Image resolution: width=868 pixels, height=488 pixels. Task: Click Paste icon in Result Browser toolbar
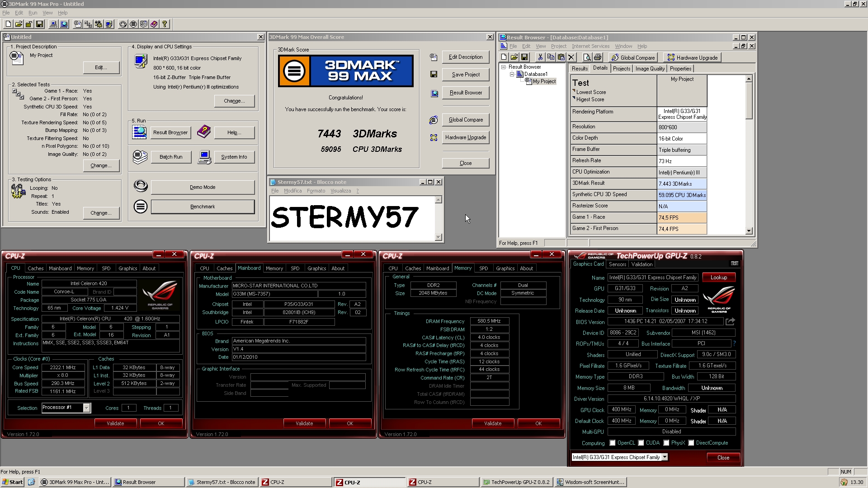point(561,57)
